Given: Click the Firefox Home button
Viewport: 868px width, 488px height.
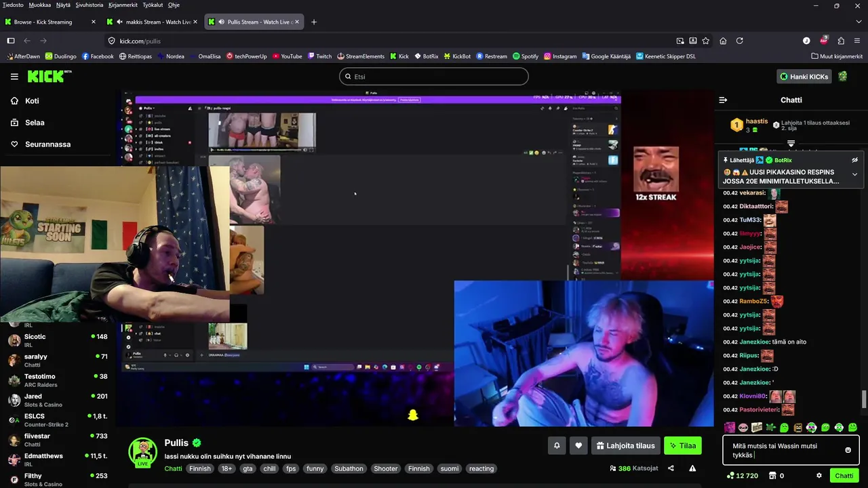Looking at the screenshot, I should point(723,41).
